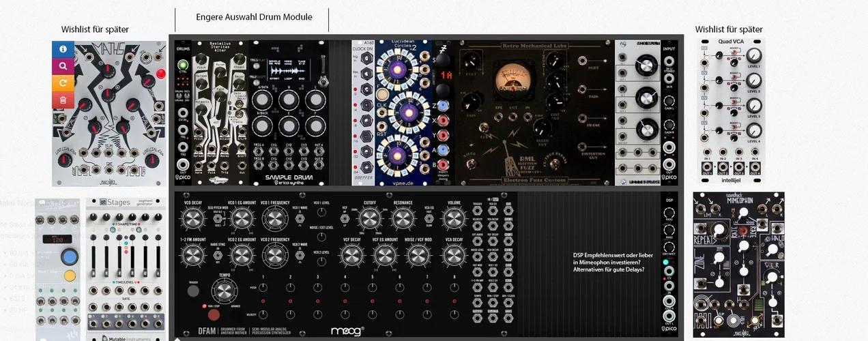
Task: Click the orange refresh icon on Maths
Action: (x=63, y=83)
